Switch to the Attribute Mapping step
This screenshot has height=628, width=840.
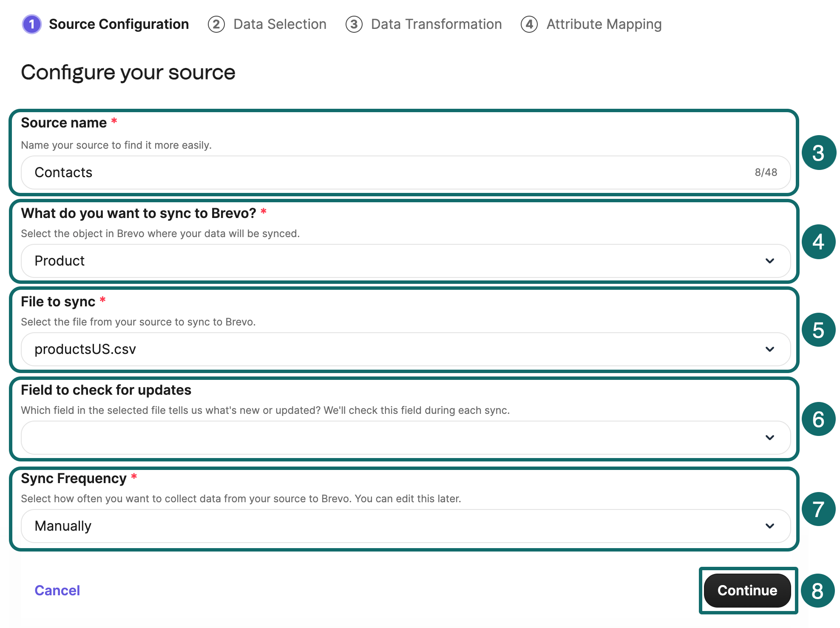(604, 24)
